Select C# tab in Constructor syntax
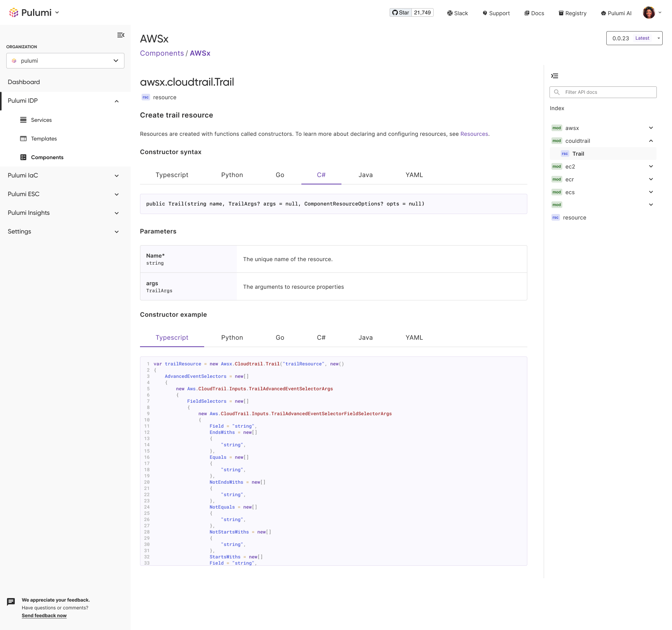This screenshot has width=672, height=630. pos(321,175)
